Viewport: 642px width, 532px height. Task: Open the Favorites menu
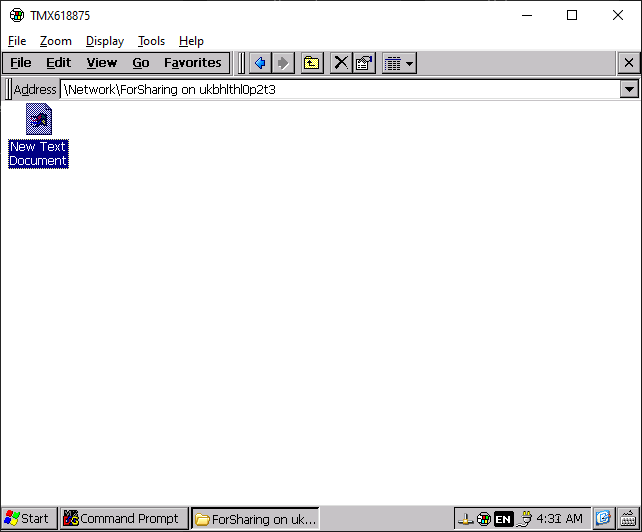coord(192,63)
